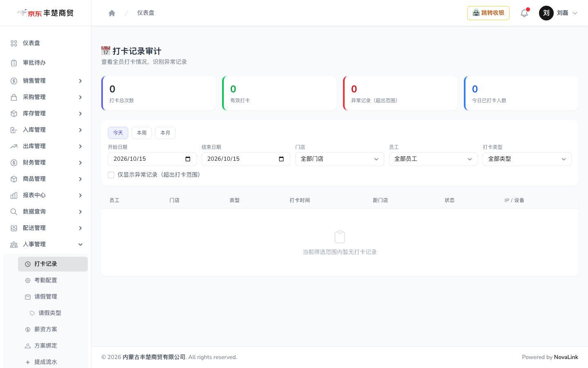Open the 全部类型 dropdown
The width and height of the screenshot is (588, 368).
[x=527, y=159]
